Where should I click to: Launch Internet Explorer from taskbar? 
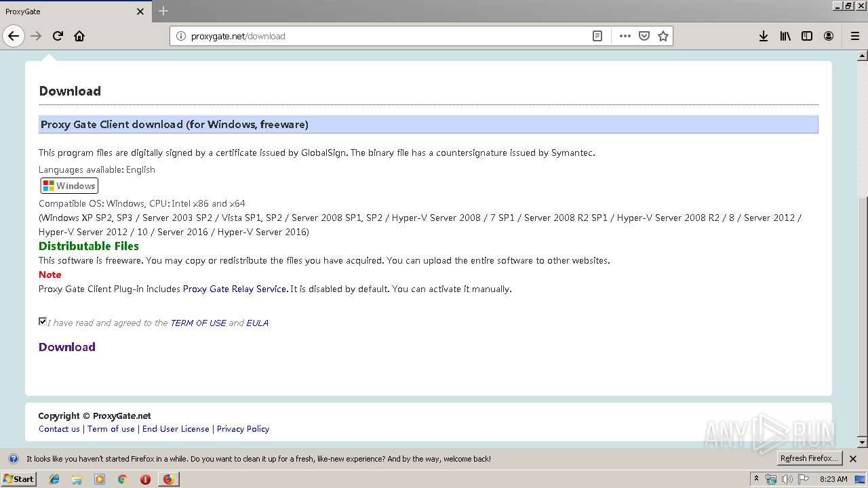point(54,479)
